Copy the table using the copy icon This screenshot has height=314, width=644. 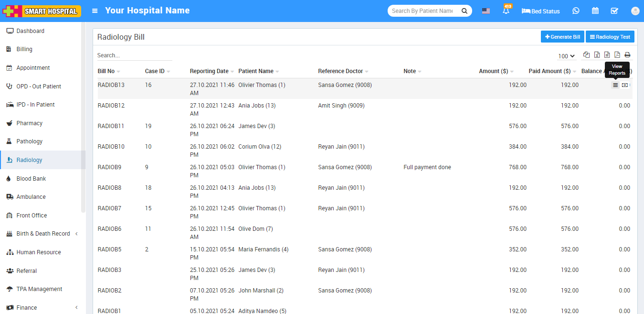[x=586, y=55]
